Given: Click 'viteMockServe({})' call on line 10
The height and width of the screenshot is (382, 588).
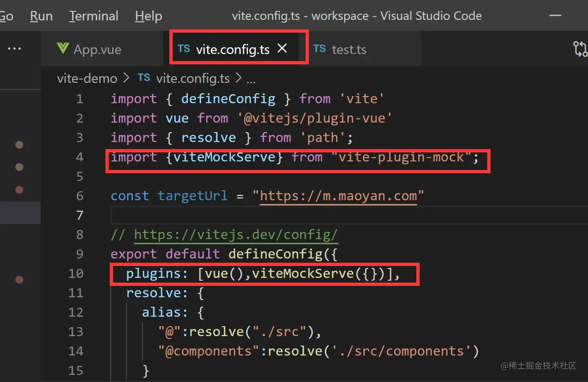Looking at the screenshot, I should [x=319, y=274].
